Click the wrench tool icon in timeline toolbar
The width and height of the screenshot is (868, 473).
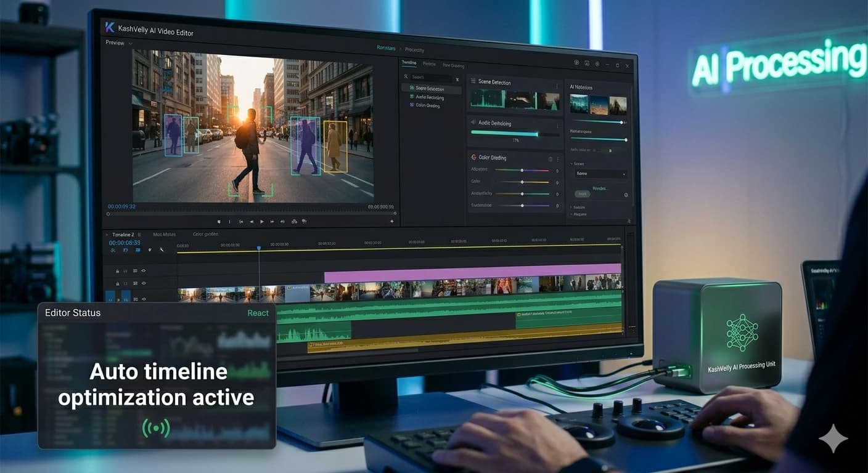pyautogui.click(x=162, y=250)
